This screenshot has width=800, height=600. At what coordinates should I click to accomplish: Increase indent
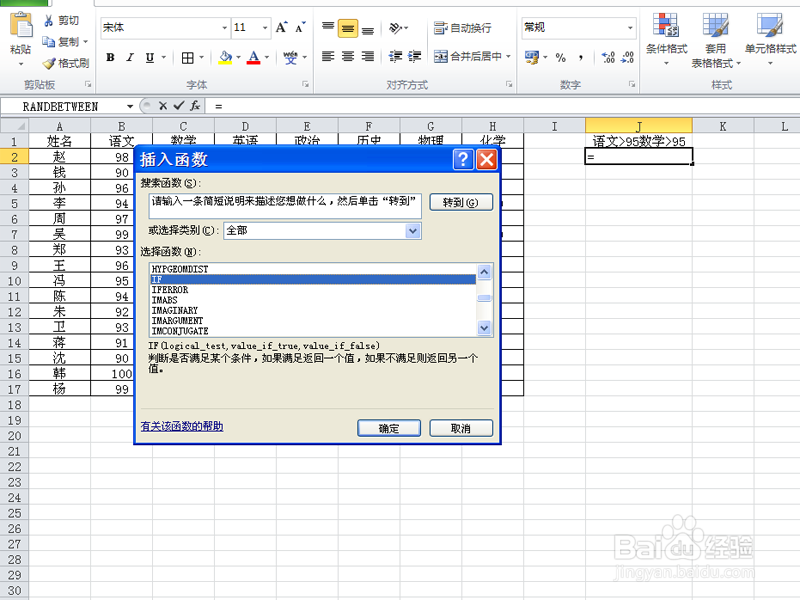pos(414,56)
